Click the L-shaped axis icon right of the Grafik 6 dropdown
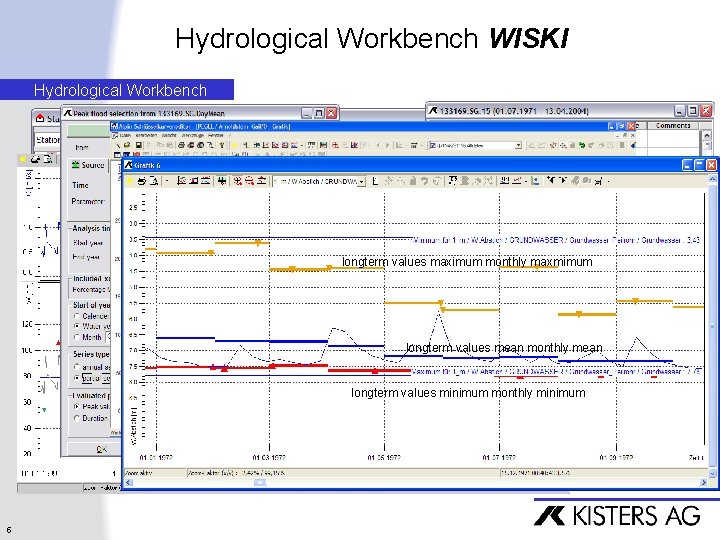The image size is (720, 540). [x=375, y=181]
